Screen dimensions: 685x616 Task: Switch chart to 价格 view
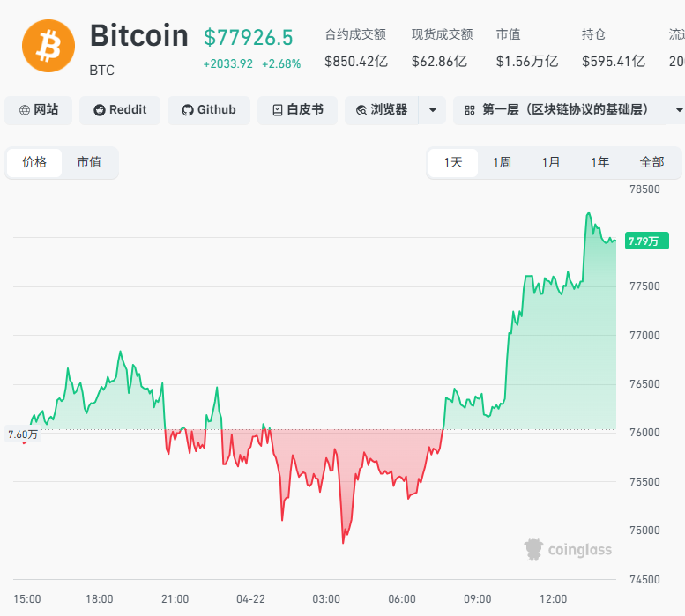(34, 162)
